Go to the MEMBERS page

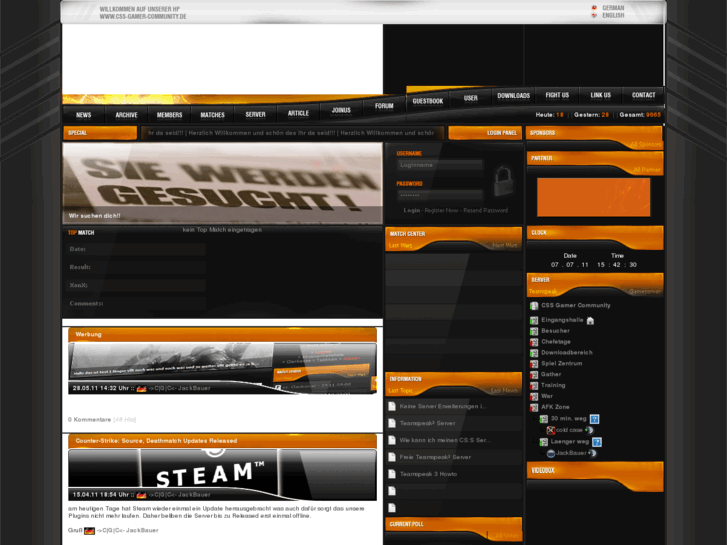[x=169, y=115]
